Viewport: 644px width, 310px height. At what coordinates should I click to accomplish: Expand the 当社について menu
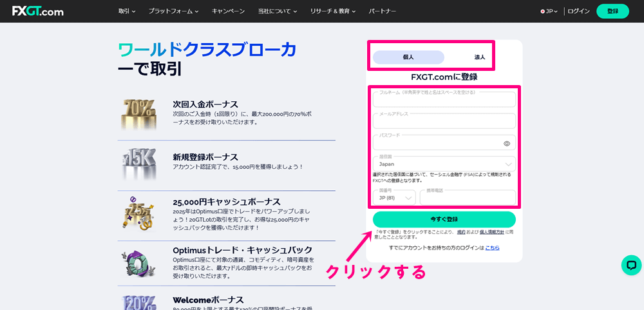pos(278,11)
